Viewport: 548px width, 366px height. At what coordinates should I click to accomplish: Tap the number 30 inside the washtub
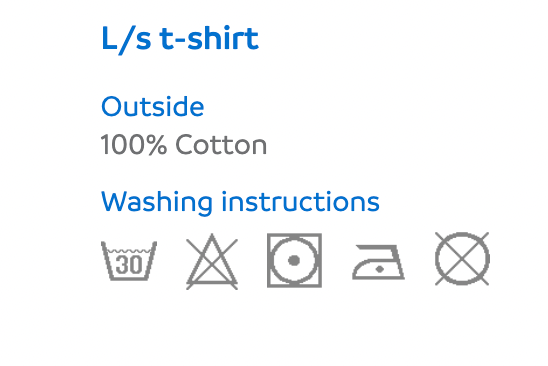[x=129, y=265]
